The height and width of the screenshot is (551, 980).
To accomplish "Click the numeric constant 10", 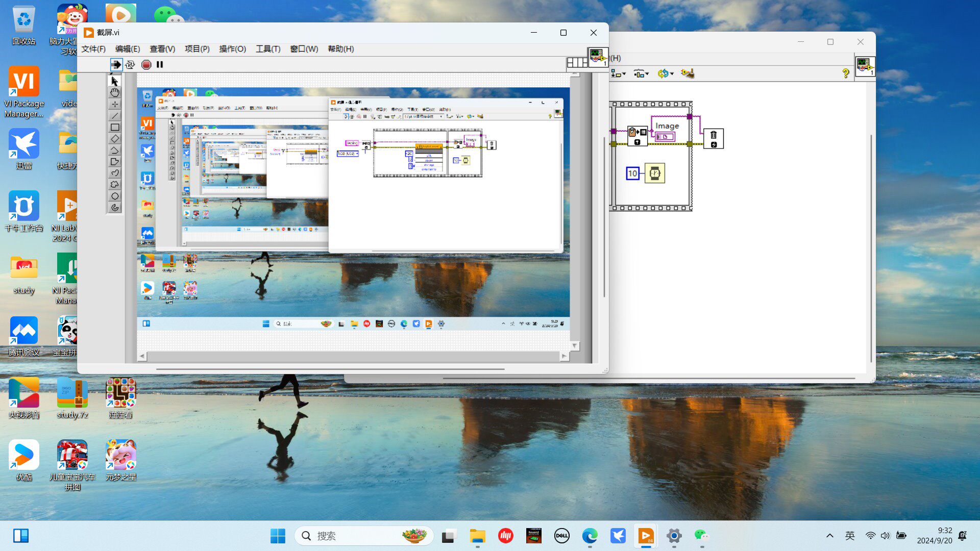I will pyautogui.click(x=632, y=173).
